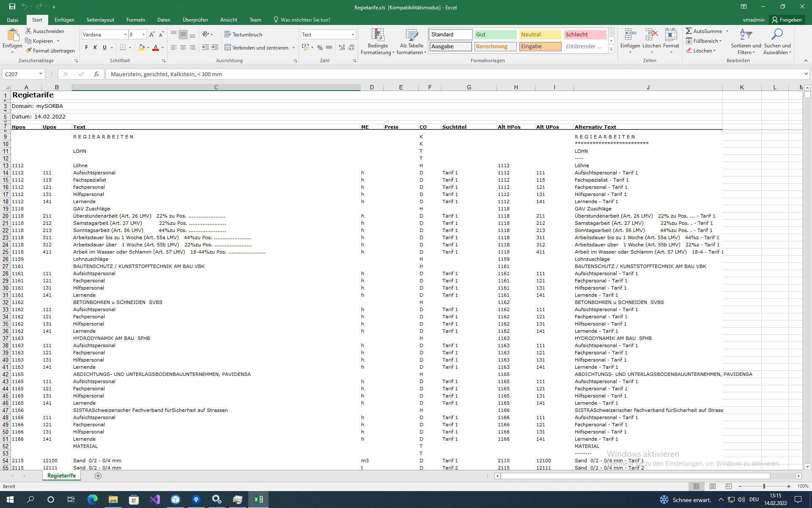Image resolution: width=812 pixels, height=508 pixels.
Task: Decrease font size
Action: pos(161,35)
